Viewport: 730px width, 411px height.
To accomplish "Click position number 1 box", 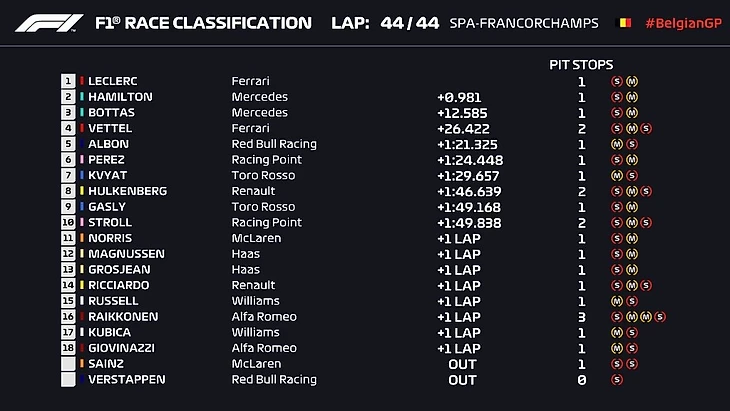I will coord(69,81).
